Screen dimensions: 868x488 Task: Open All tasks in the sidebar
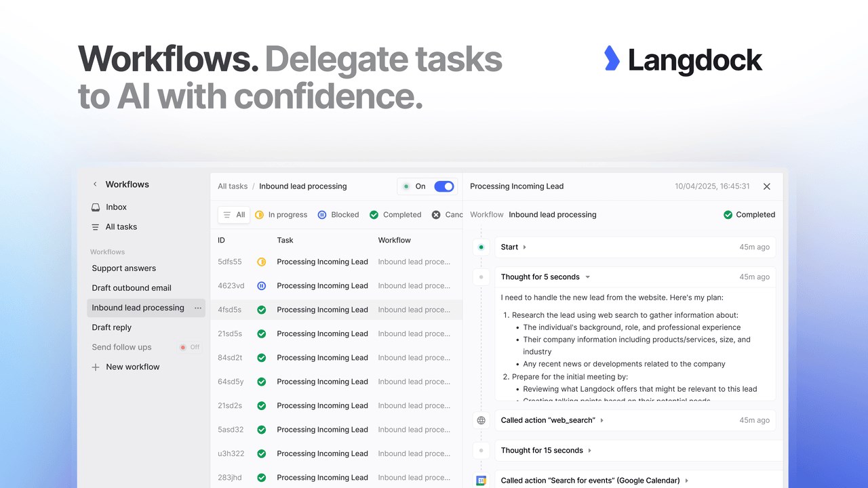(x=121, y=227)
